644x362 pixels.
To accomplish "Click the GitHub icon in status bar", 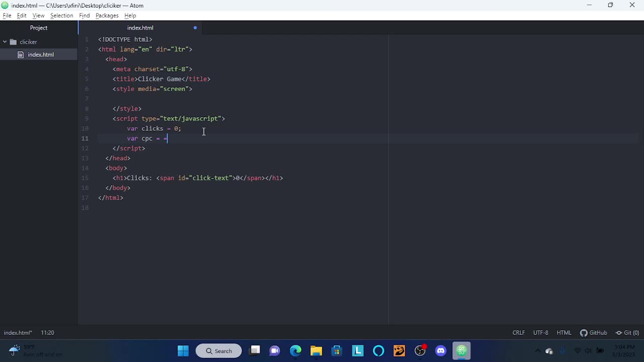I will pos(584,333).
